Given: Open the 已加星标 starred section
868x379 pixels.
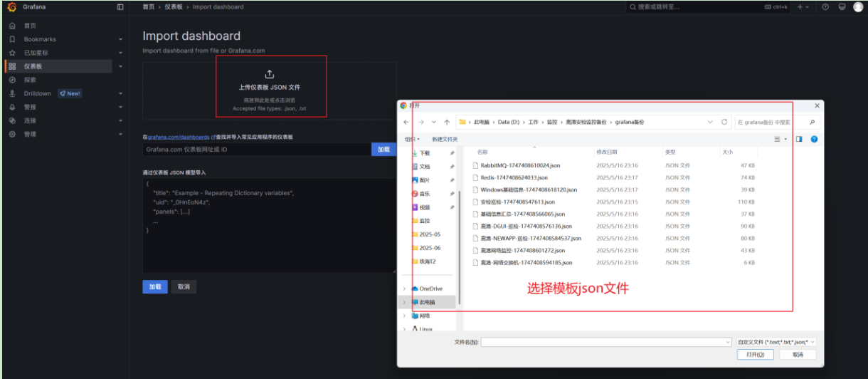Looking at the screenshot, I should point(36,53).
